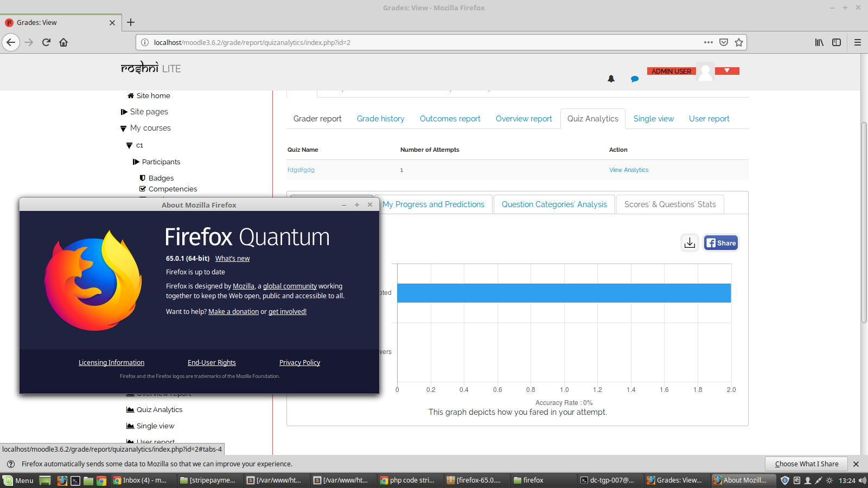Open the messages speech bubble

(635, 79)
